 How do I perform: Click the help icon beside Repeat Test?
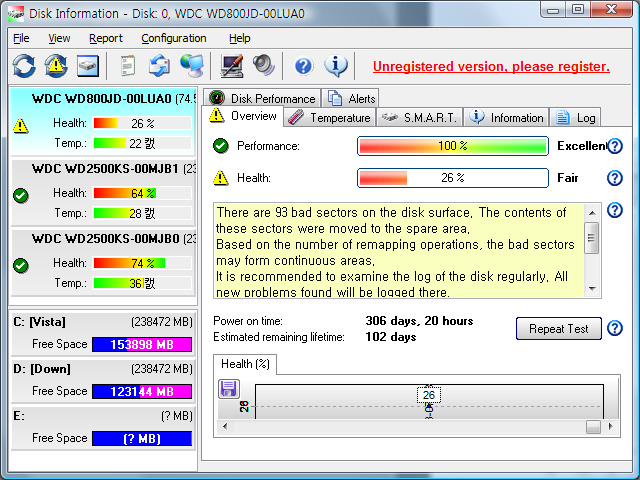615,328
